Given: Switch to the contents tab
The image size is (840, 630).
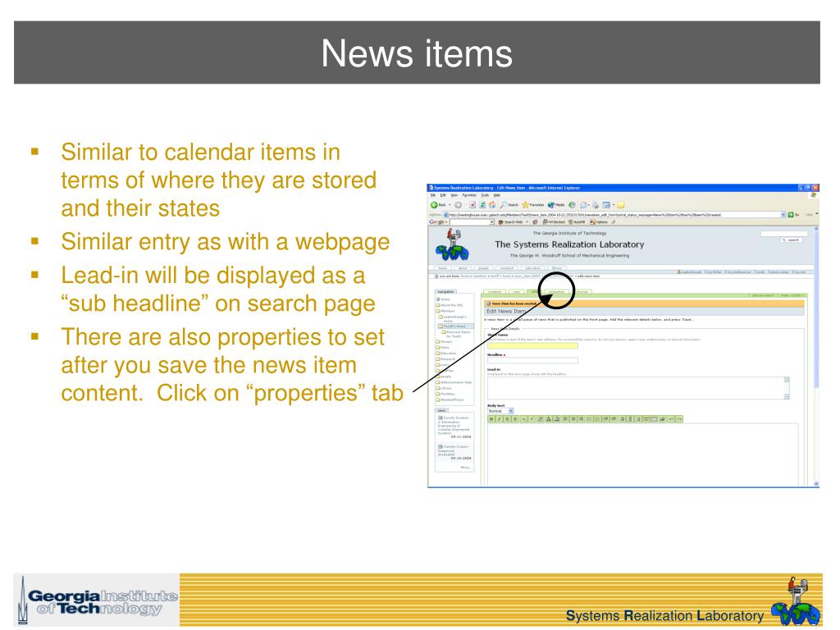Looking at the screenshot, I should click(495, 292).
